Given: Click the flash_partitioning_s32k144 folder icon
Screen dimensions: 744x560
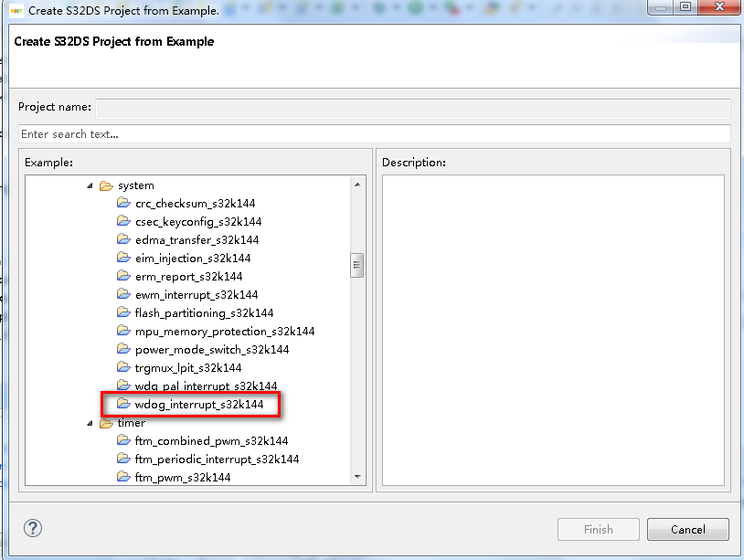Looking at the screenshot, I should [123, 312].
